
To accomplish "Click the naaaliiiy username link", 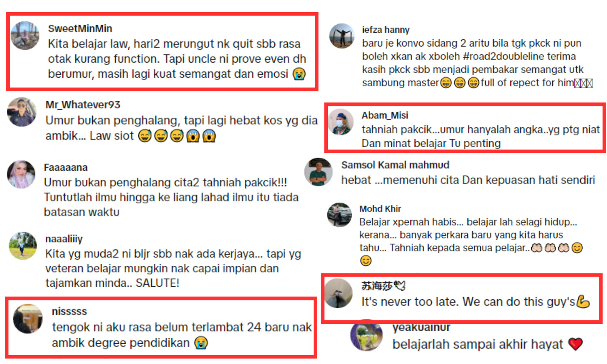I will tap(64, 239).
